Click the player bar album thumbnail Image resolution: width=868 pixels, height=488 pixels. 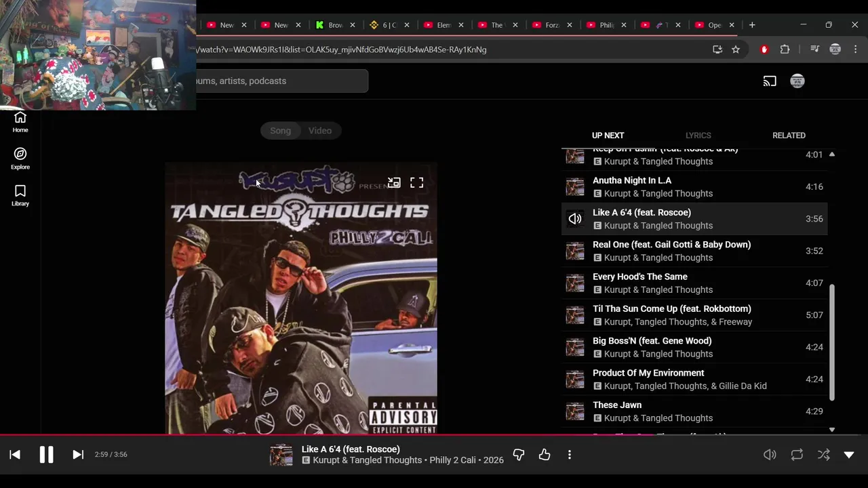click(x=281, y=455)
